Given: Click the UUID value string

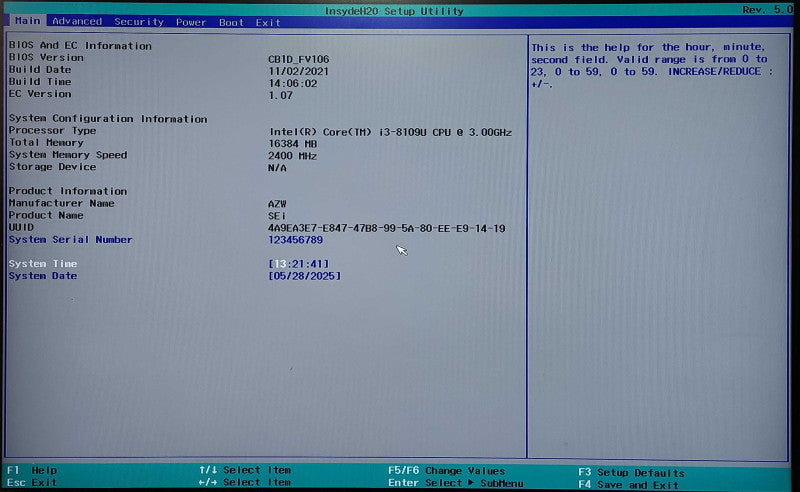Looking at the screenshot, I should [387, 229].
